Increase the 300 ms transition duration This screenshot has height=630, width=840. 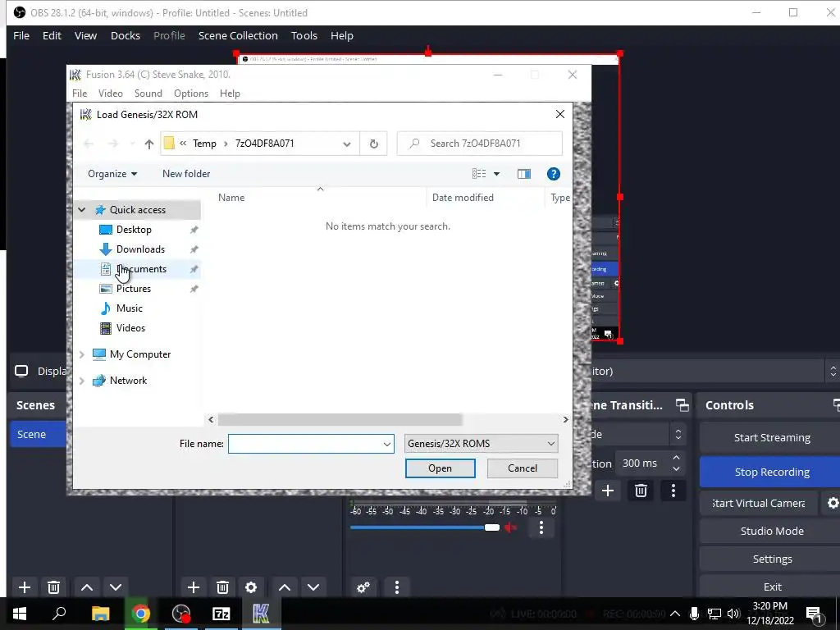tap(676, 458)
